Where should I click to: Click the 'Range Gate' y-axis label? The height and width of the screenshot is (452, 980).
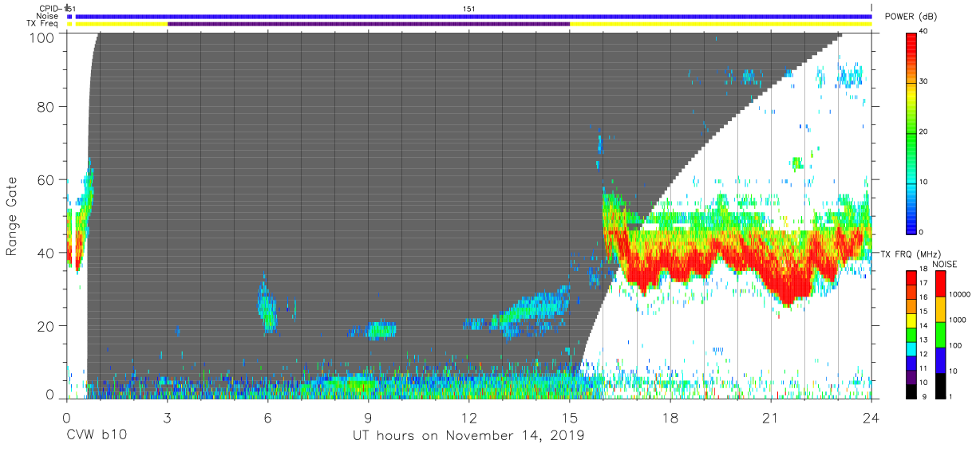[12, 216]
